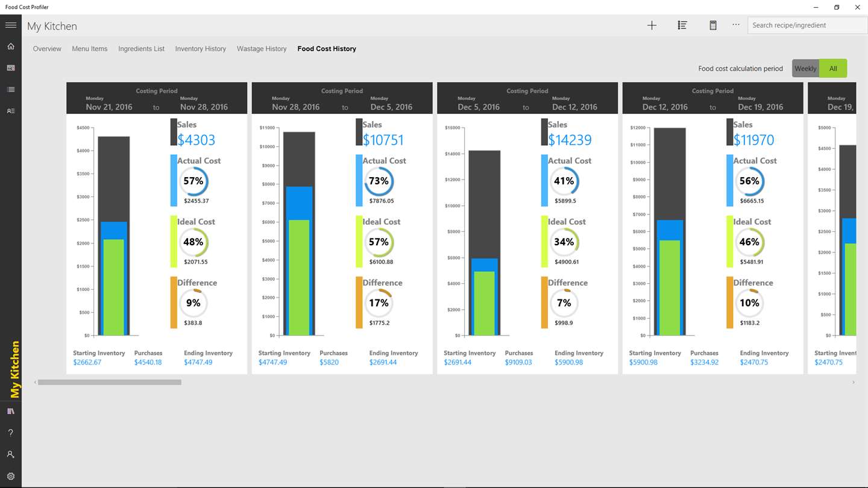Click Ending Inventory value $2470.75
The height and width of the screenshot is (488, 868).
[754, 363]
